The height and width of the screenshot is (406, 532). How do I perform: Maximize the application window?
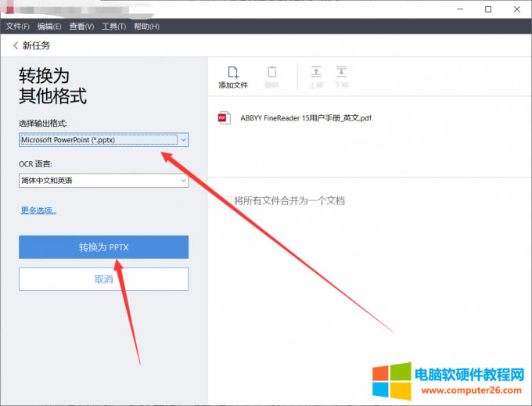pyautogui.click(x=488, y=9)
